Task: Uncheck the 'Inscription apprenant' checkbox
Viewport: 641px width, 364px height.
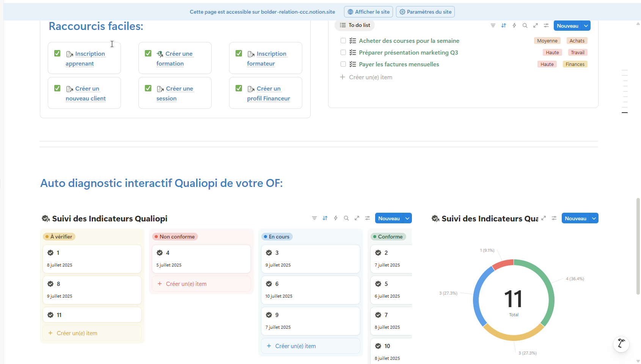Action: 57,53
